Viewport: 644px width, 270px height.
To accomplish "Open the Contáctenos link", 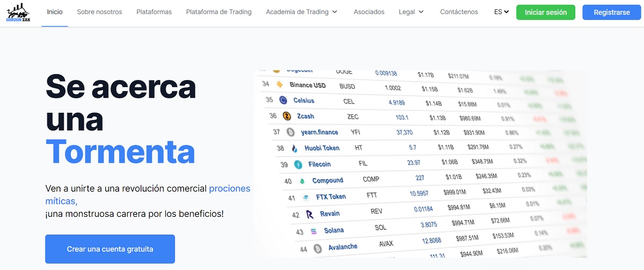I will point(459,12).
